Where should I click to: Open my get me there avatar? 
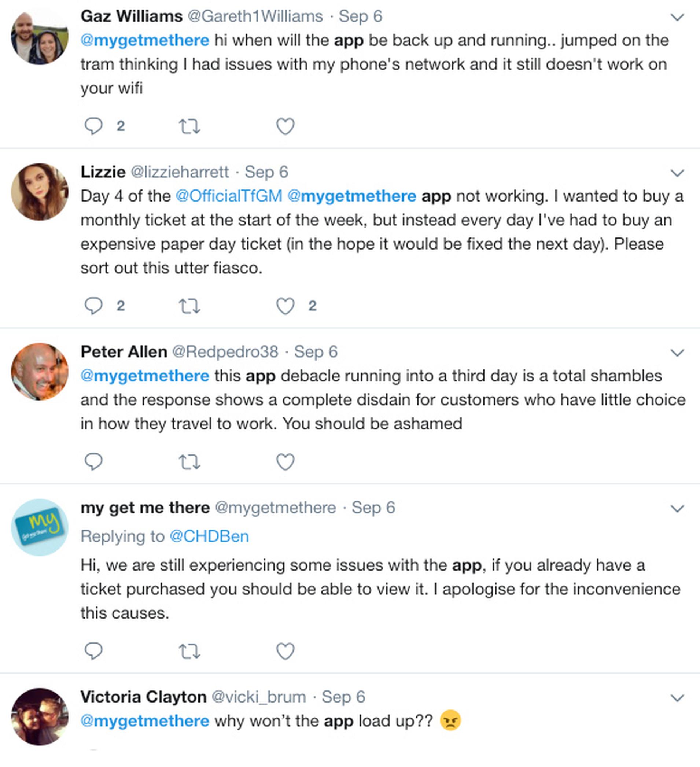[x=40, y=527]
